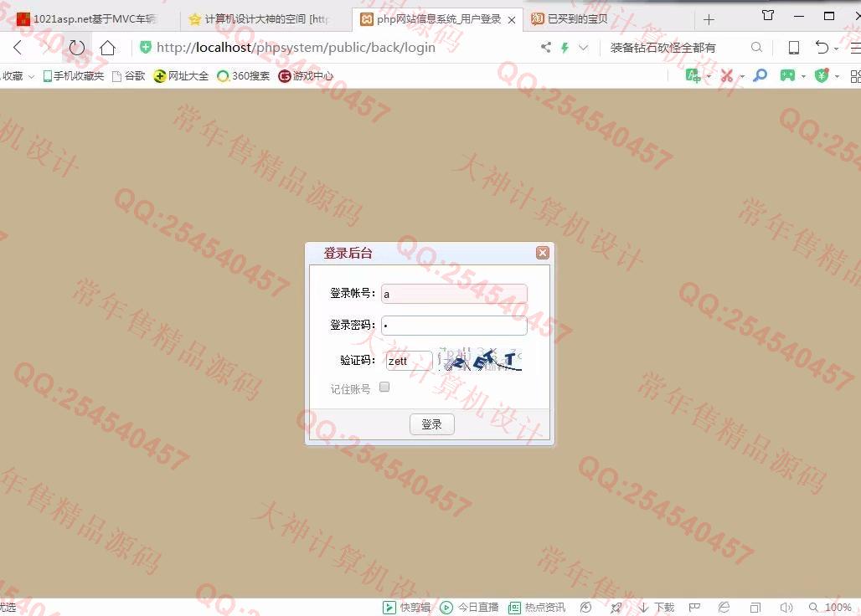861x616 pixels.
Task: Click the undo closed-tab arrow icon
Action: (822, 48)
